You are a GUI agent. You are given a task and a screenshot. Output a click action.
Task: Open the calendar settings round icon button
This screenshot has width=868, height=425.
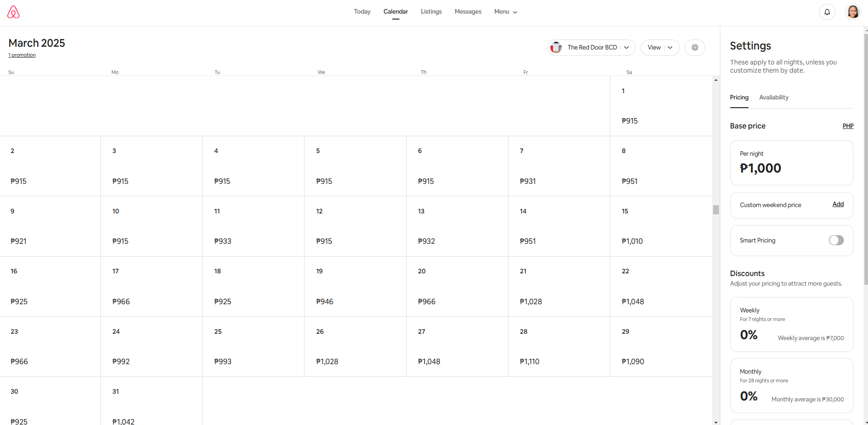pyautogui.click(x=695, y=47)
